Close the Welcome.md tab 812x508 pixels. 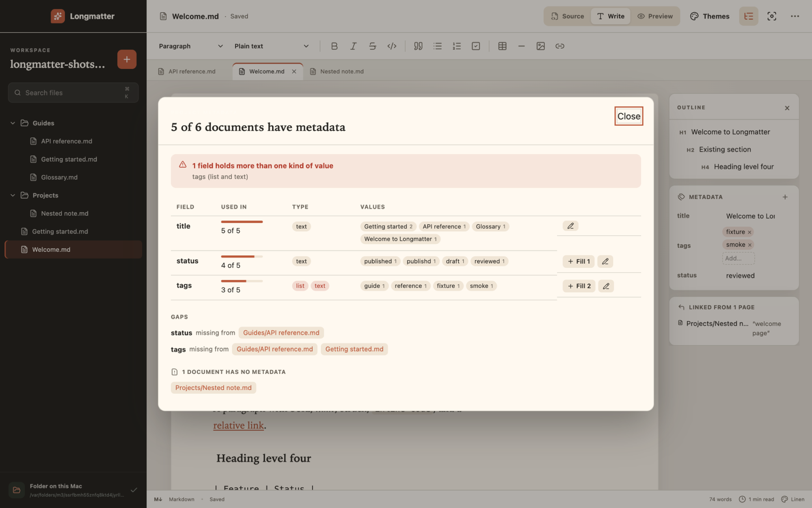(294, 72)
